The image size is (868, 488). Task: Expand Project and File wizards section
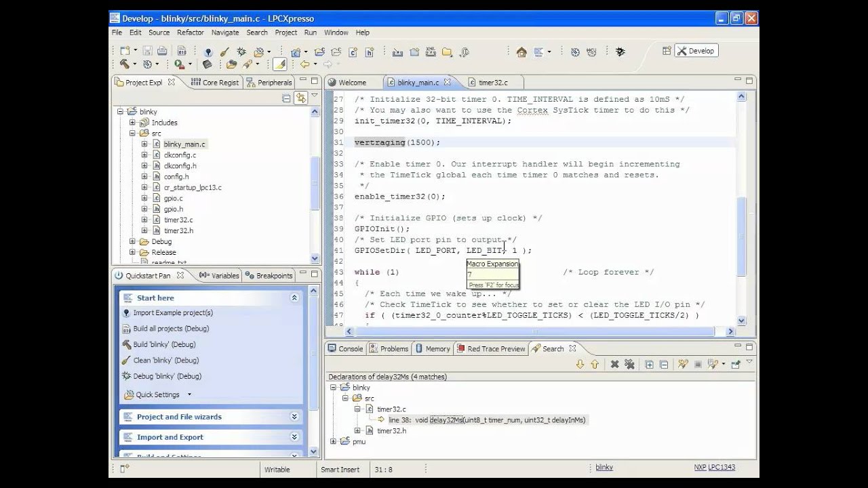[294, 417]
